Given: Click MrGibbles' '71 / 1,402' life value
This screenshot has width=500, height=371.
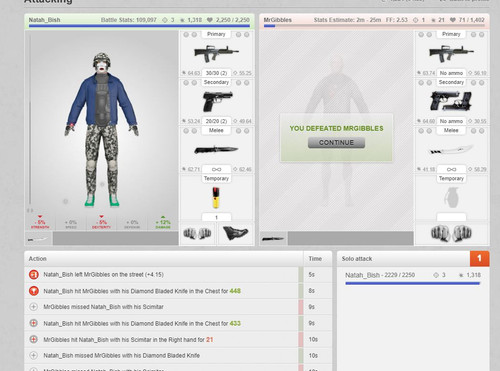Looking at the screenshot, I should tap(472, 20).
